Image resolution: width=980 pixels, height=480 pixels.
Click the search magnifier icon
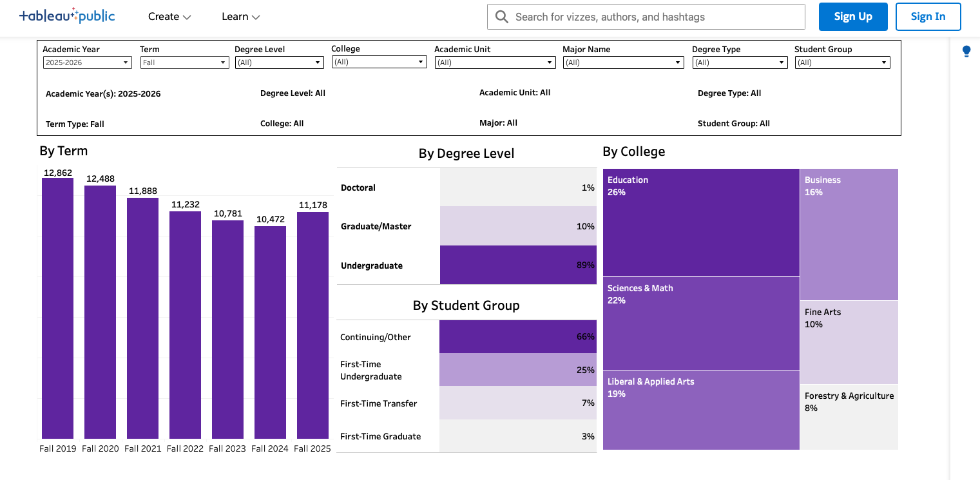(502, 17)
